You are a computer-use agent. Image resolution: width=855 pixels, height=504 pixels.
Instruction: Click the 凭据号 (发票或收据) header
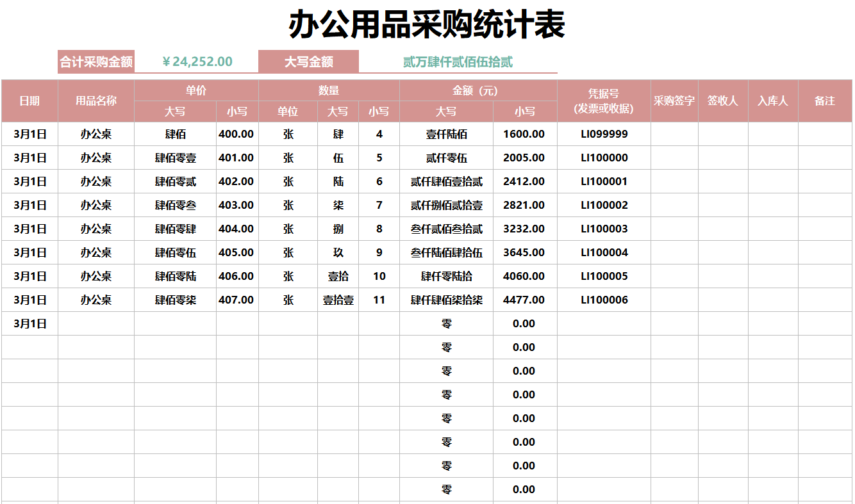604,101
